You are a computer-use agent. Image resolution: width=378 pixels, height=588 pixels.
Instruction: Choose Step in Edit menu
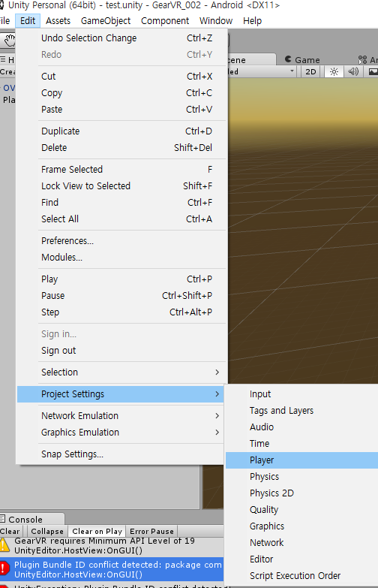click(121, 312)
